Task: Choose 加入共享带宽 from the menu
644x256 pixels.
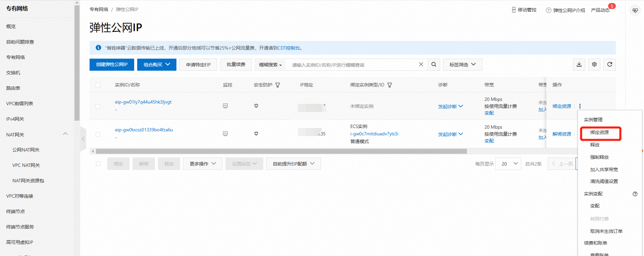Action: [x=604, y=170]
